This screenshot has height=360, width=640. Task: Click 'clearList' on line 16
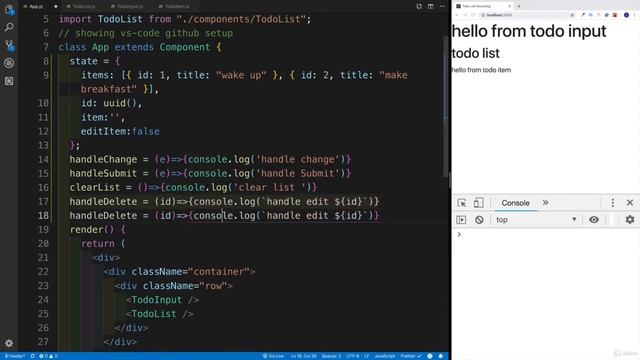[95, 187]
